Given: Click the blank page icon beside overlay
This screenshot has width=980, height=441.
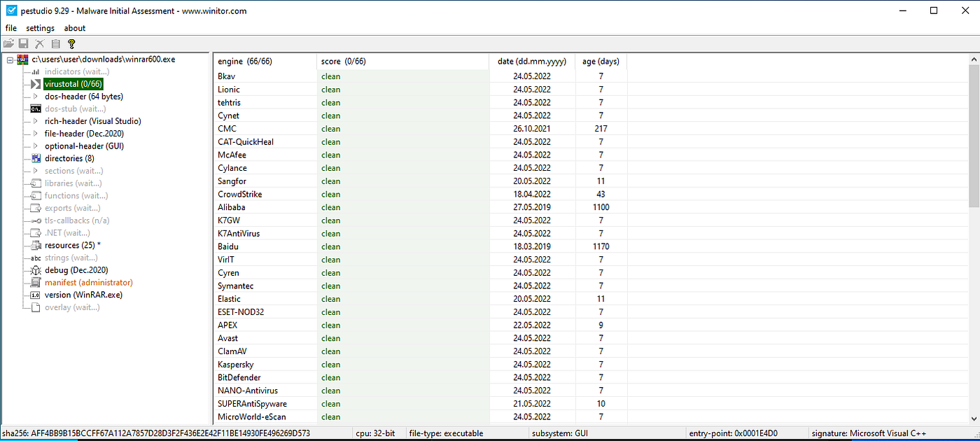Looking at the screenshot, I should click(x=36, y=307).
